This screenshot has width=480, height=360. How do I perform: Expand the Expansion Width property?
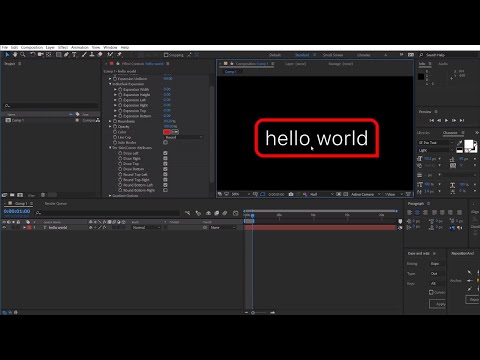tap(115, 89)
